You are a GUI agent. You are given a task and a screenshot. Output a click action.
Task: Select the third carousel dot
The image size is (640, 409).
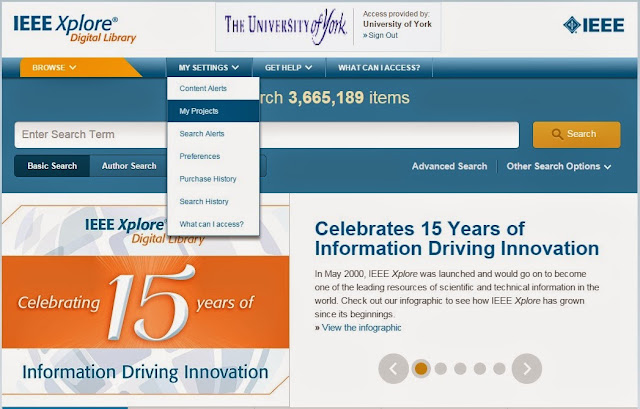tap(460, 369)
